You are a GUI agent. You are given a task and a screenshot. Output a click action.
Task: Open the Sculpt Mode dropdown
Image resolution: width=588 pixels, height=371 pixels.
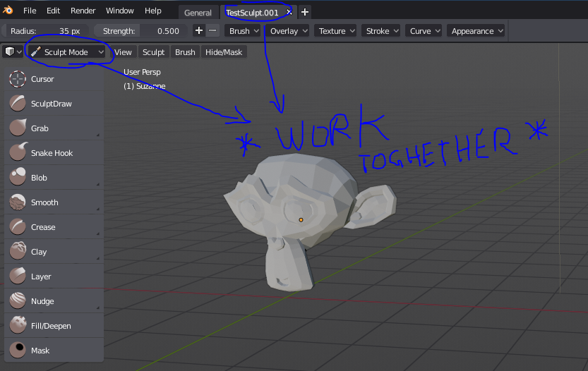pos(66,52)
